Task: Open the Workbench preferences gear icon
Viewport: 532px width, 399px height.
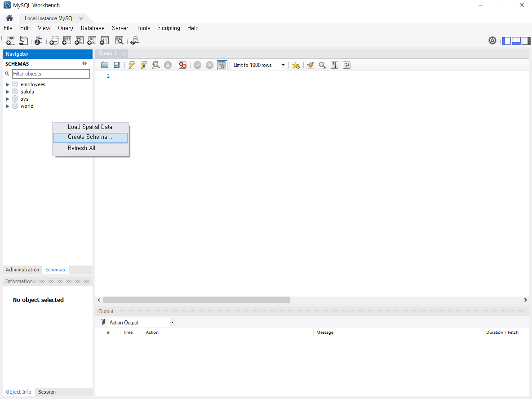Action: coord(492,41)
